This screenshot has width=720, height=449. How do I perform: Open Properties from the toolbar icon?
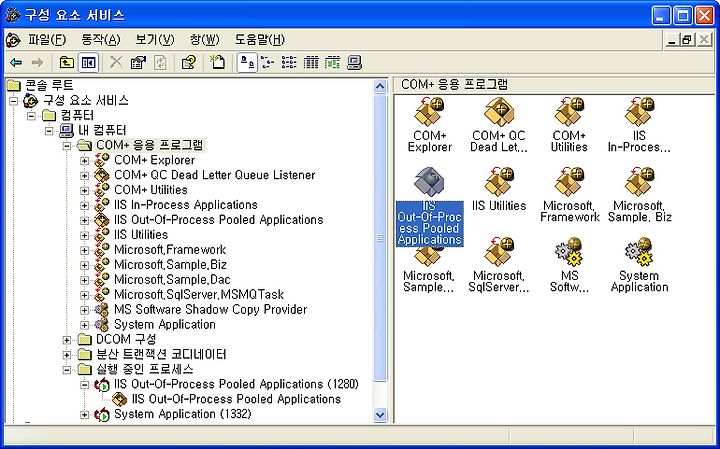pos(138,62)
